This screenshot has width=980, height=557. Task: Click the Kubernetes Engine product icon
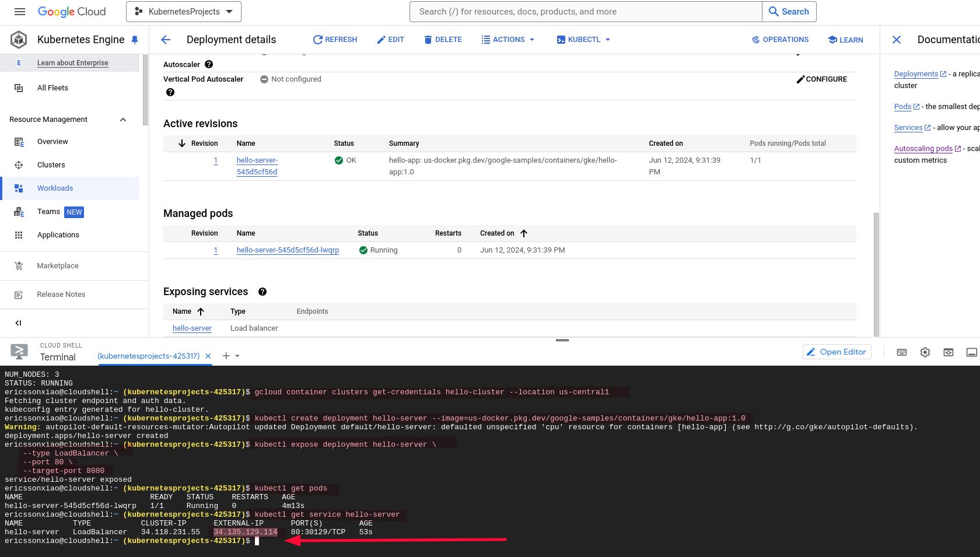(19, 40)
